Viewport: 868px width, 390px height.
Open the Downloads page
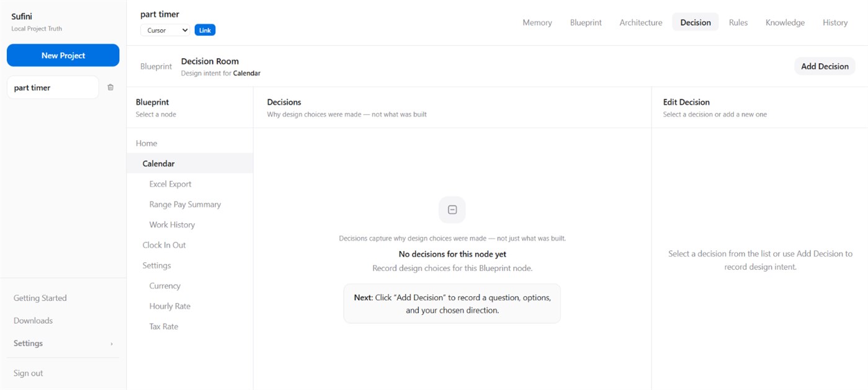(34, 321)
